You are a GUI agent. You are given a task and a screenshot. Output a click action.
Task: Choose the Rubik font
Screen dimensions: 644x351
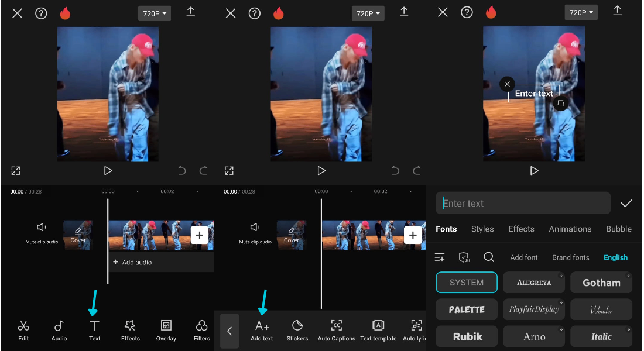tap(467, 336)
